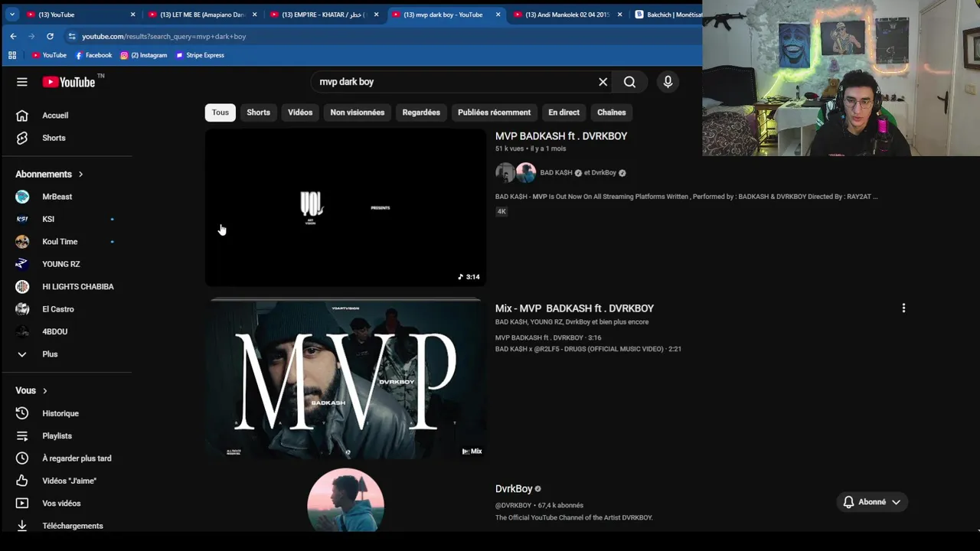Viewport: 980px width, 551px height.
Task: Reload the page with the refresh icon
Action: coord(50,36)
